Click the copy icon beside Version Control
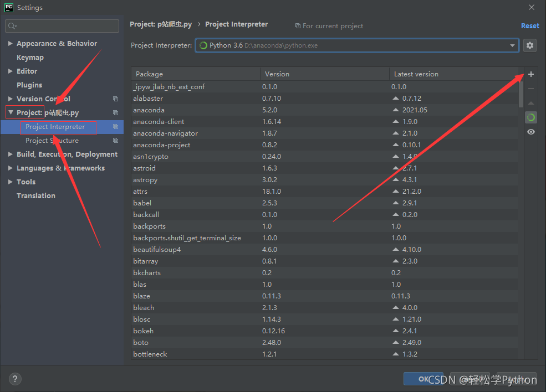The height and width of the screenshot is (392, 546). tap(116, 99)
